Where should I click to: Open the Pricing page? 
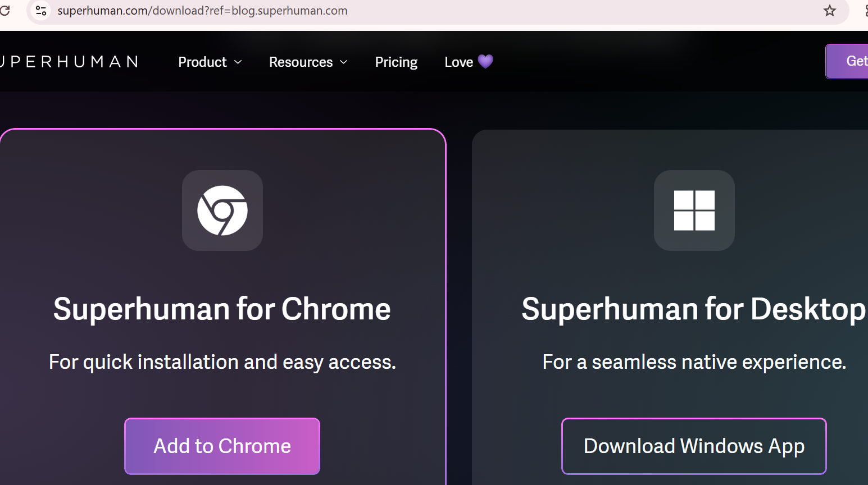[396, 62]
